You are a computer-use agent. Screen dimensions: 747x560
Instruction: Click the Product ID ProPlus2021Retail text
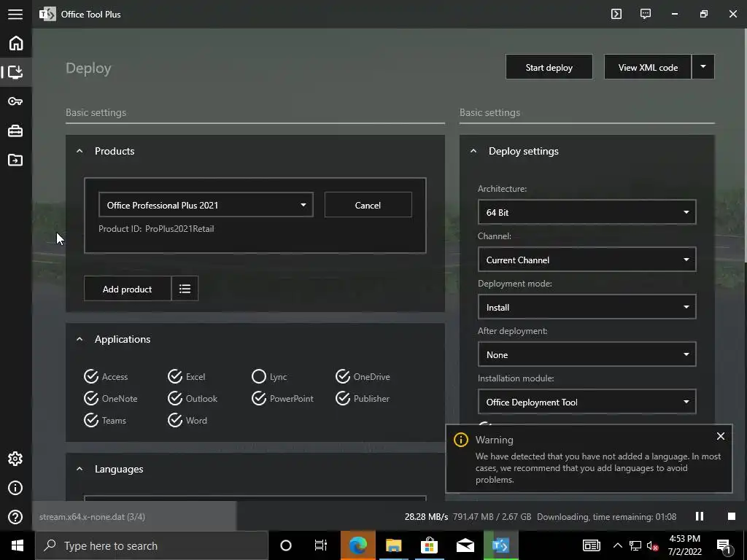pos(156,228)
